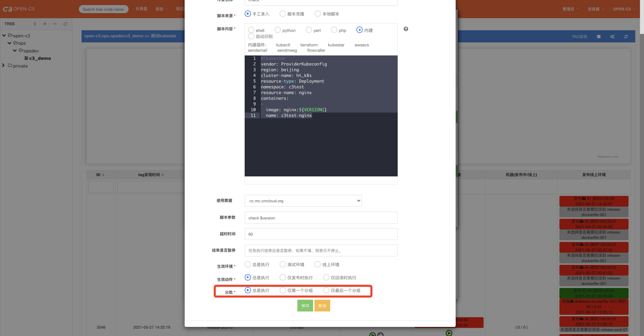644x336 pixels.
Task: Insert the kubestar built-in plugin
Action: (336, 45)
